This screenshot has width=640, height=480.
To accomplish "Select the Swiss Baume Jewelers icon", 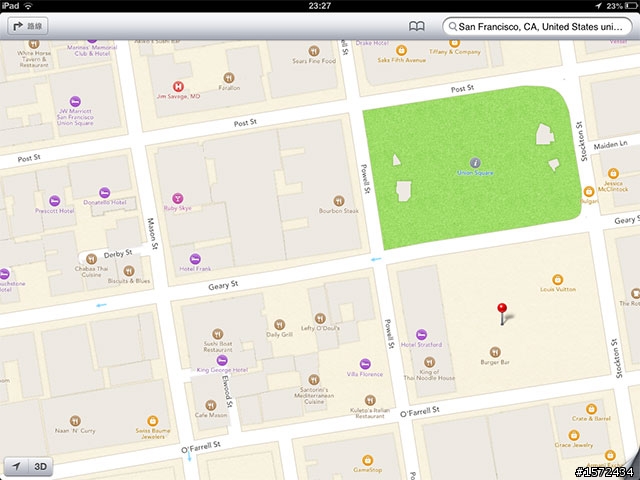I will (x=153, y=420).
